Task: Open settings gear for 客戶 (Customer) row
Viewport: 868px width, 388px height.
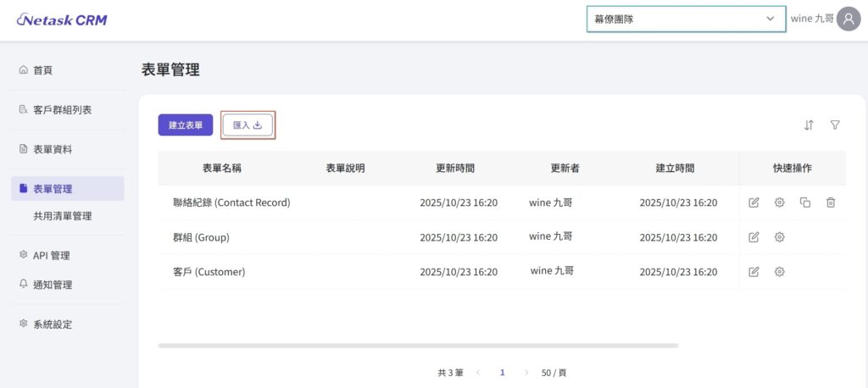Action: [779, 272]
